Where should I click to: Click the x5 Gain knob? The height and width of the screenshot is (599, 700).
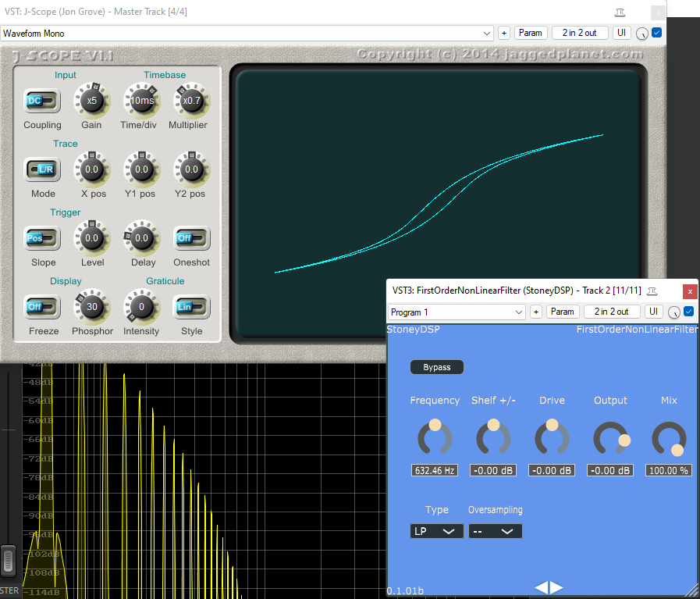[x=92, y=101]
